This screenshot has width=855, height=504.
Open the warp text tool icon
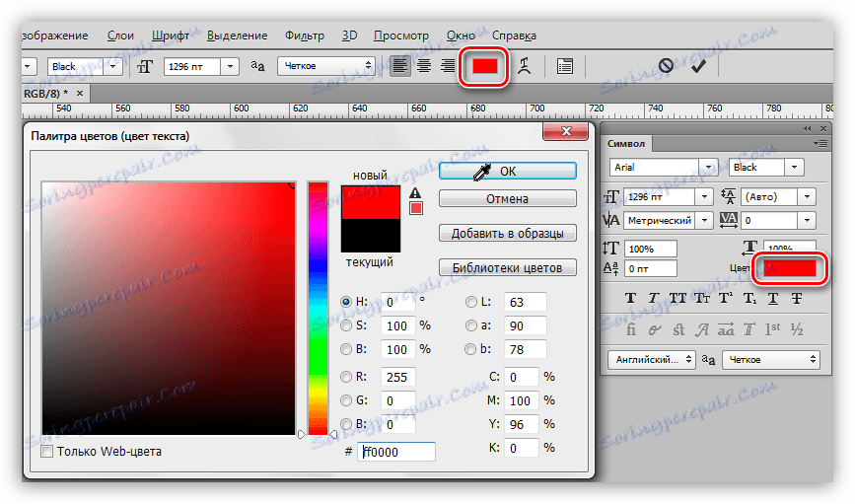point(524,66)
